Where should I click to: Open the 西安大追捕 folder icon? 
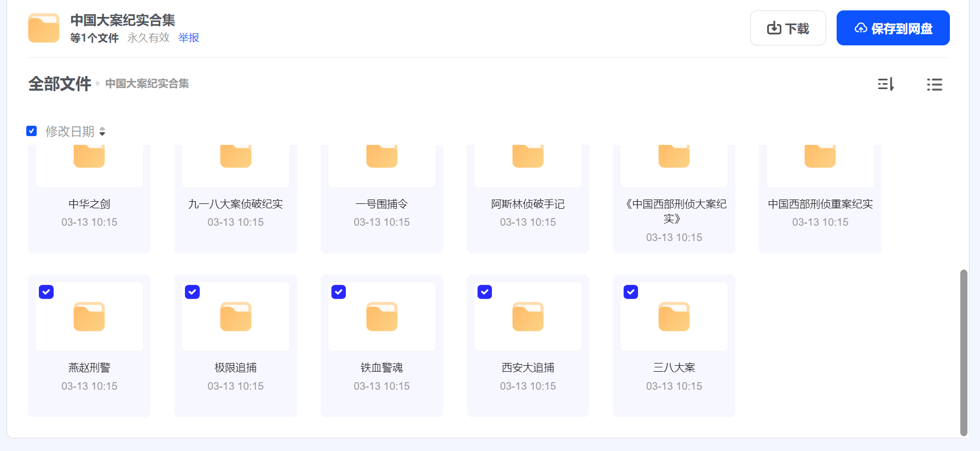(527, 317)
